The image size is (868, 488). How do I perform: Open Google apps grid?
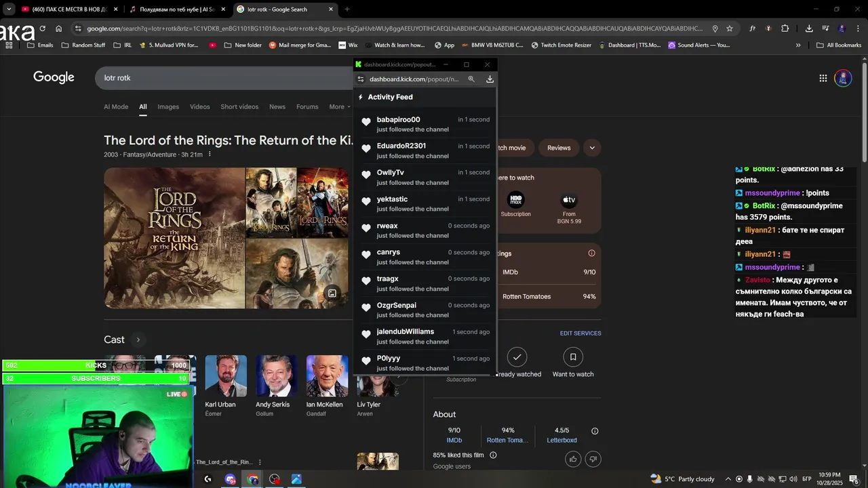pyautogui.click(x=823, y=78)
